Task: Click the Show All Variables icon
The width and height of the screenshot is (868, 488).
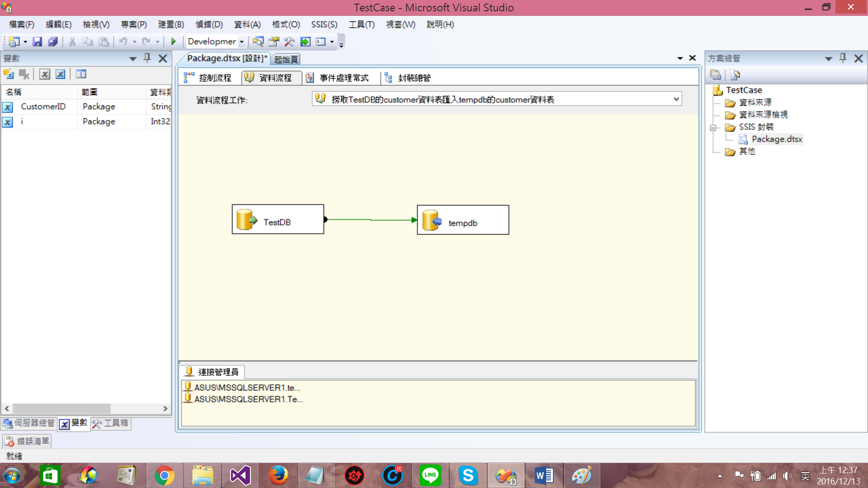Action: pyautogui.click(x=60, y=74)
